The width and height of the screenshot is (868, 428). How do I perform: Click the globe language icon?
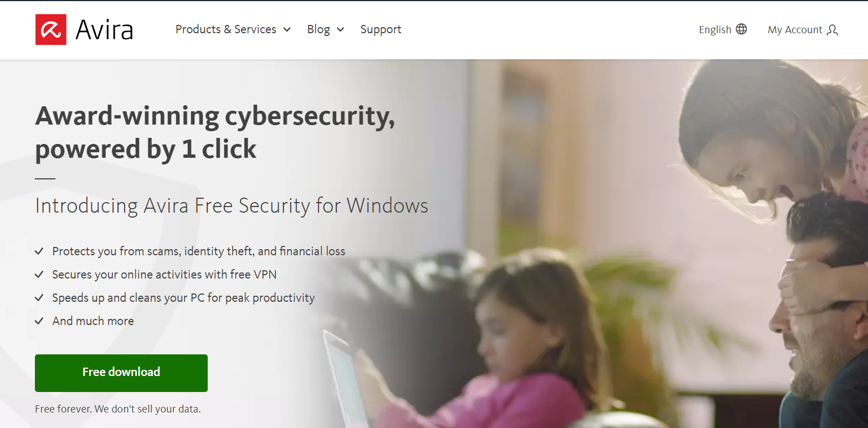coord(741,29)
